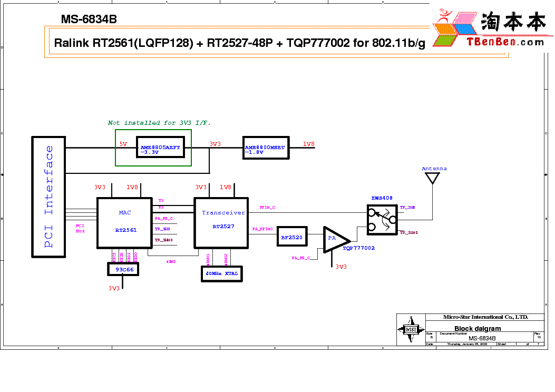Screen dimensions: 555x392
Task: Click the HWS408 RF switch symbol
Action: 382,220
